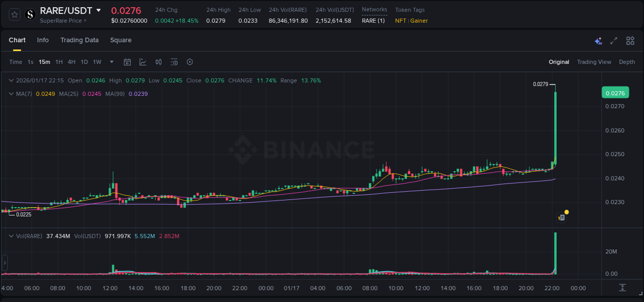Open the Info tab
Viewport: 644px width, 302px height.
click(43, 40)
